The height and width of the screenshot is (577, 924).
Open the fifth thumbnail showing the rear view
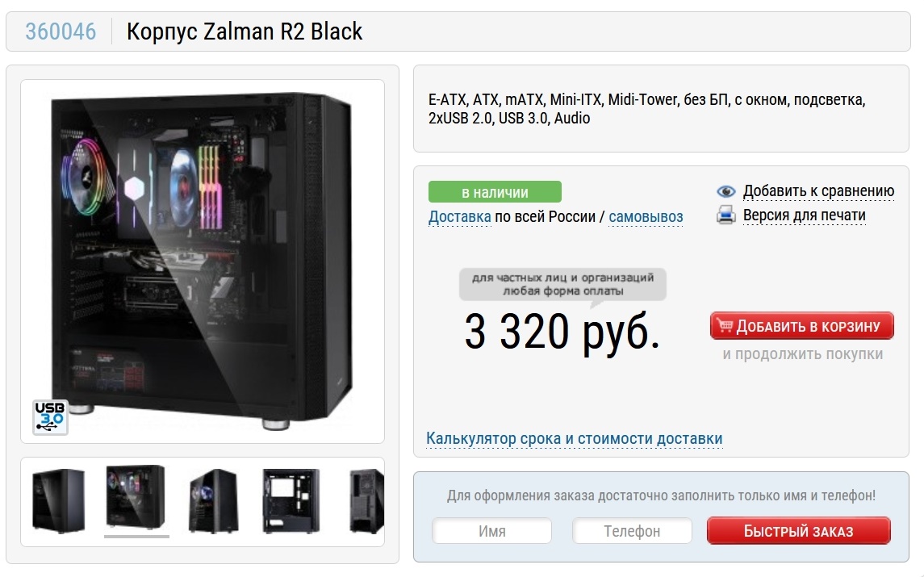pyautogui.click(x=366, y=501)
